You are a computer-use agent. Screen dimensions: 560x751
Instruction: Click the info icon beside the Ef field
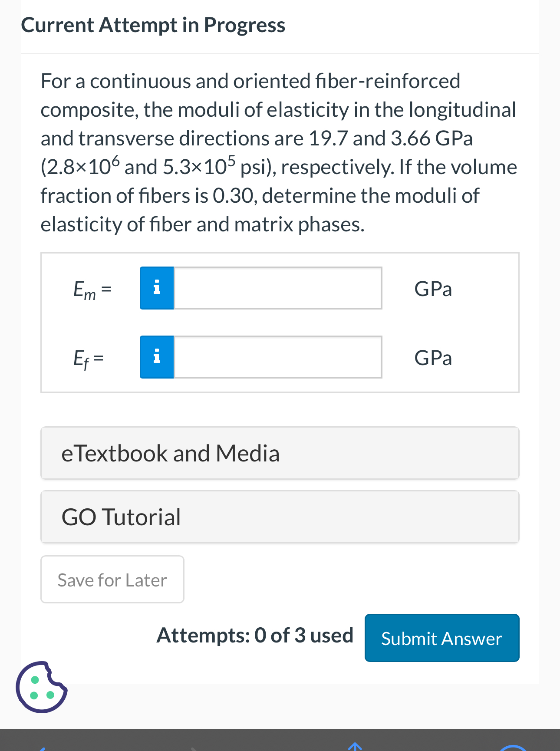tap(156, 357)
